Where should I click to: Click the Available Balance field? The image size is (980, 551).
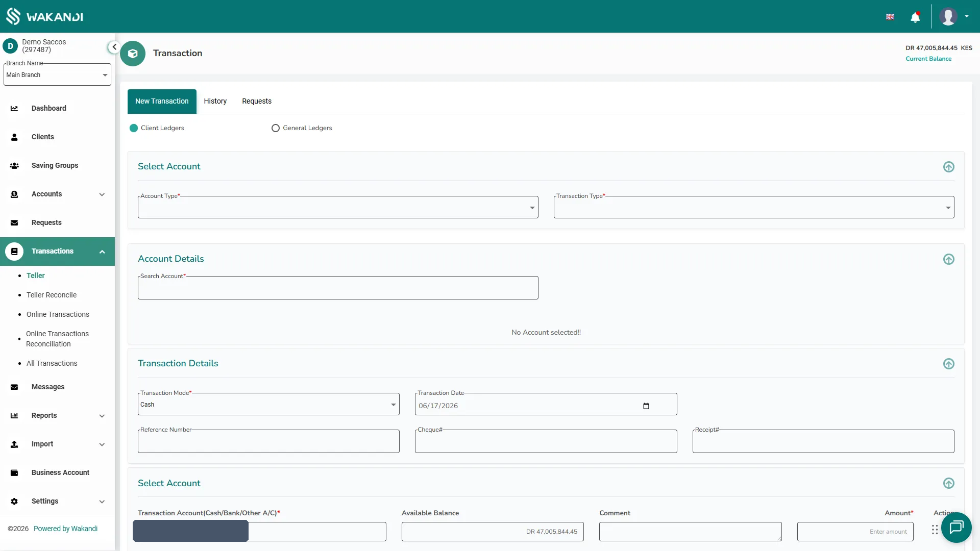click(x=493, y=532)
